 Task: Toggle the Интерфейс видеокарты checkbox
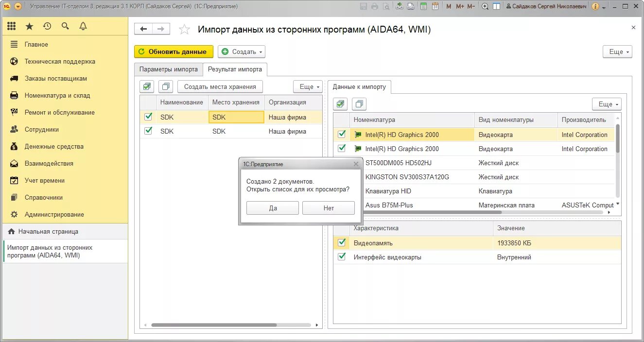[x=342, y=256]
